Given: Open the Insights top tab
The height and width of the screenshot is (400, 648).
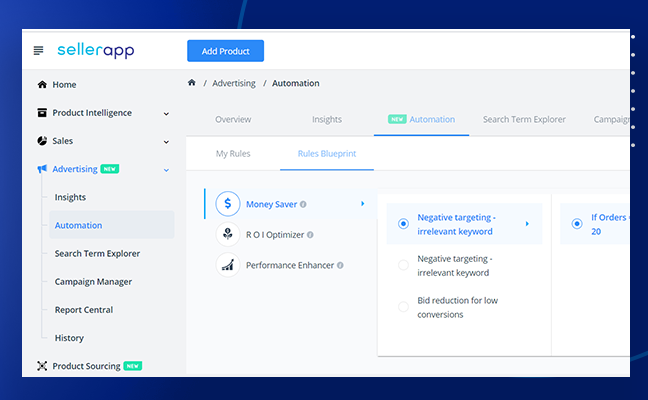Looking at the screenshot, I should [x=326, y=119].
